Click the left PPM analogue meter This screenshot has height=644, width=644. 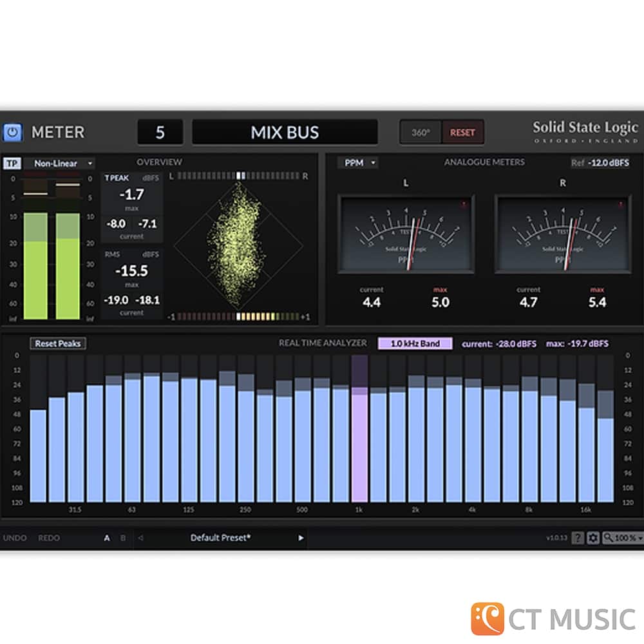pyautogui.click(x=406, y=234)
